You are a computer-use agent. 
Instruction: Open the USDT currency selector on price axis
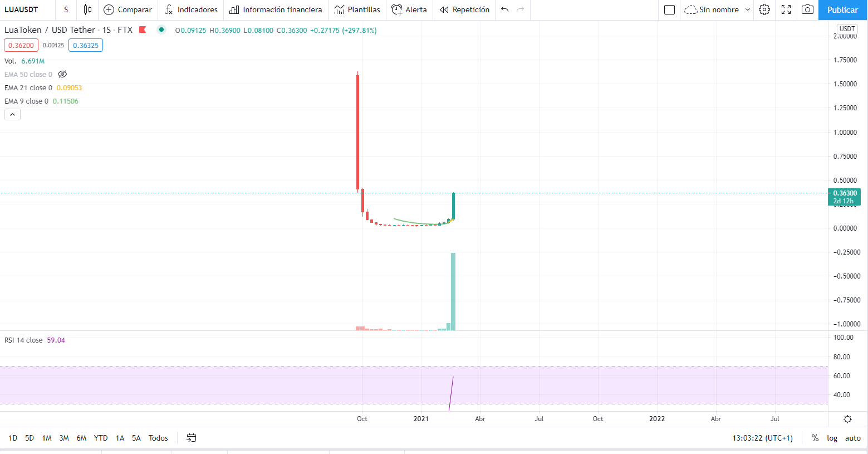847,28
